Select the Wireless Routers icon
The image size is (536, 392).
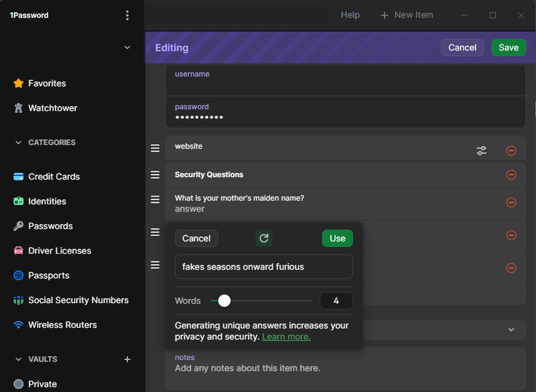tap(18, 325)
